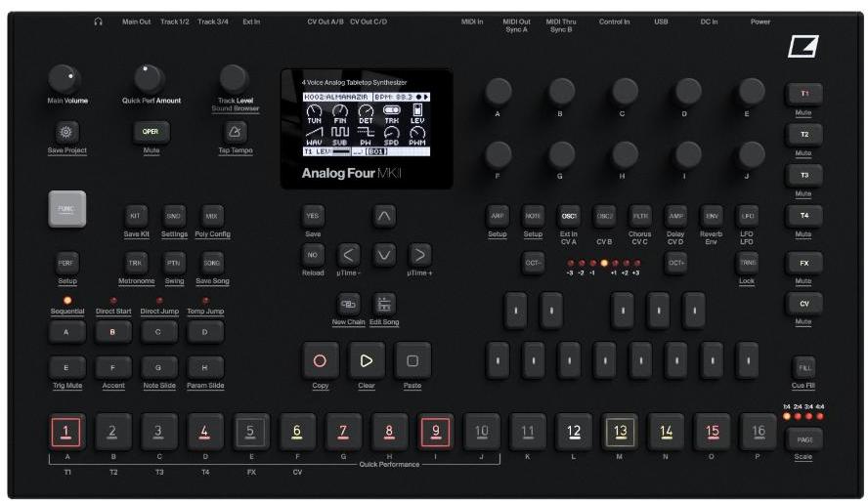Click the FUNC key

67,209
